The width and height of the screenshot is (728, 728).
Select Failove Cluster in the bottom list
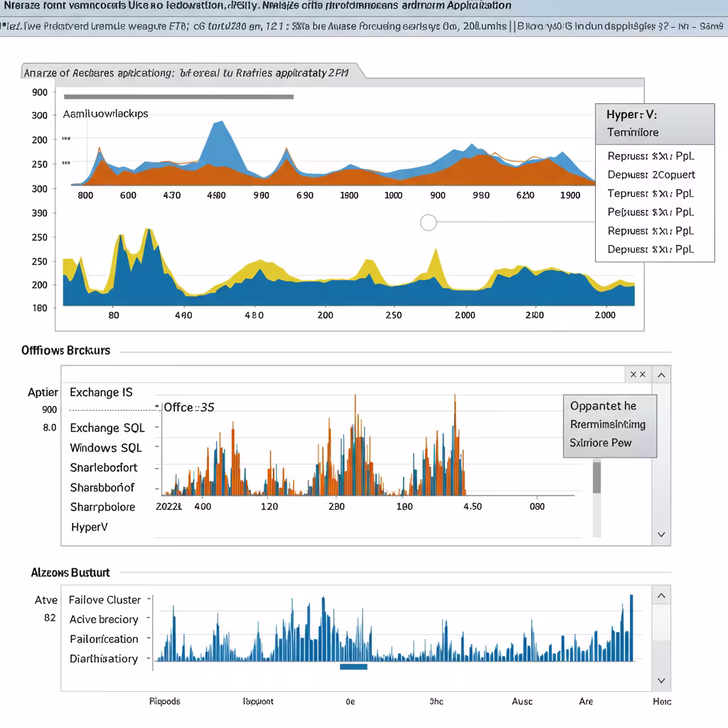click(x=105, y=600)
